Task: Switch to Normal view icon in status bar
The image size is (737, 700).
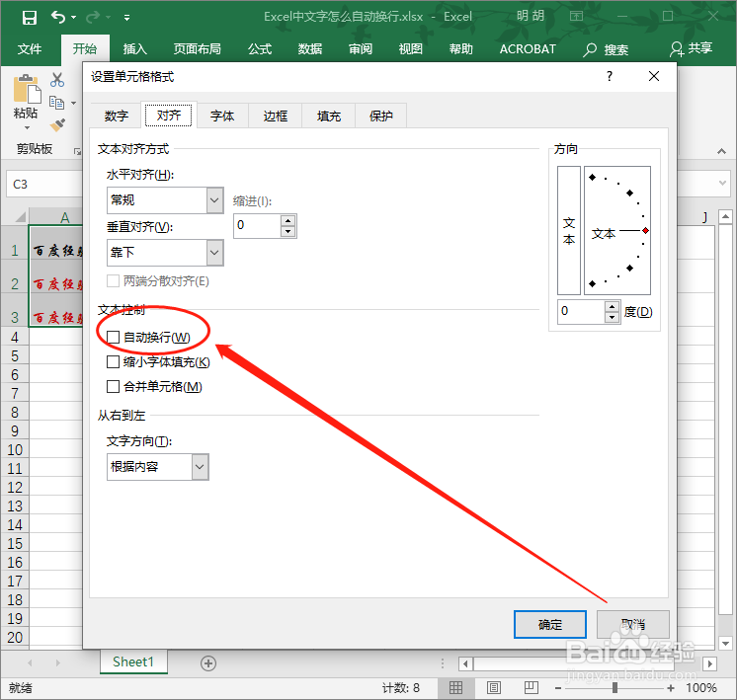Action: click(x=455, y=688)
